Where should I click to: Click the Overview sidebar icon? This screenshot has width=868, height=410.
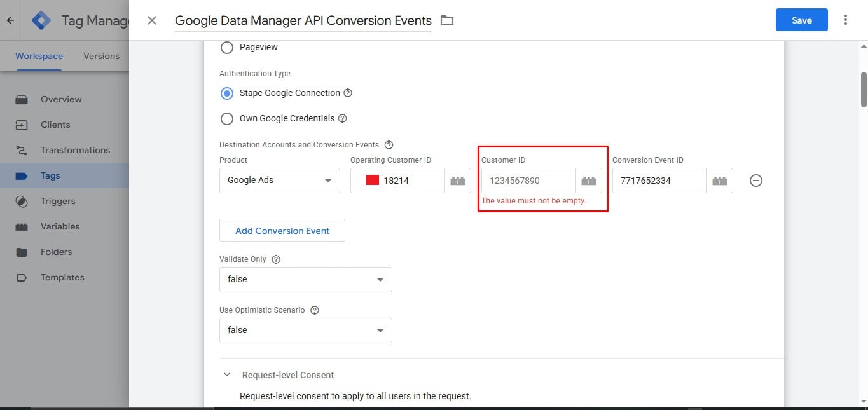click(x=22, y=99)
